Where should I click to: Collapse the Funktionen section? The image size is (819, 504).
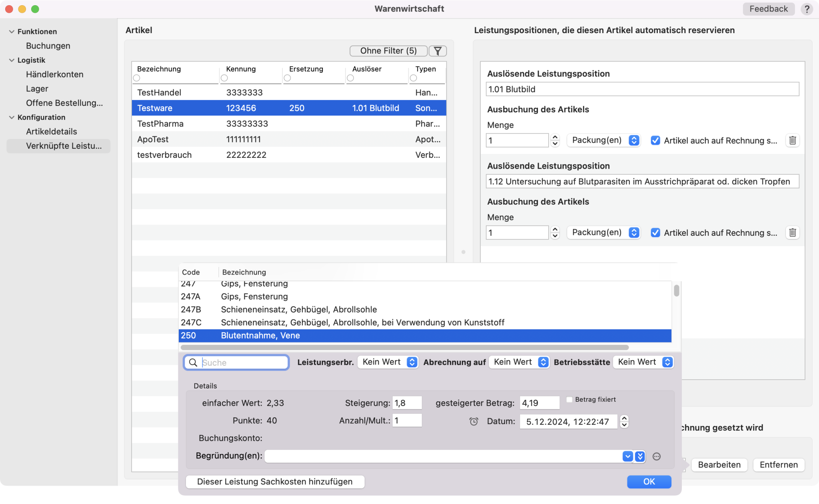[12, 32]
